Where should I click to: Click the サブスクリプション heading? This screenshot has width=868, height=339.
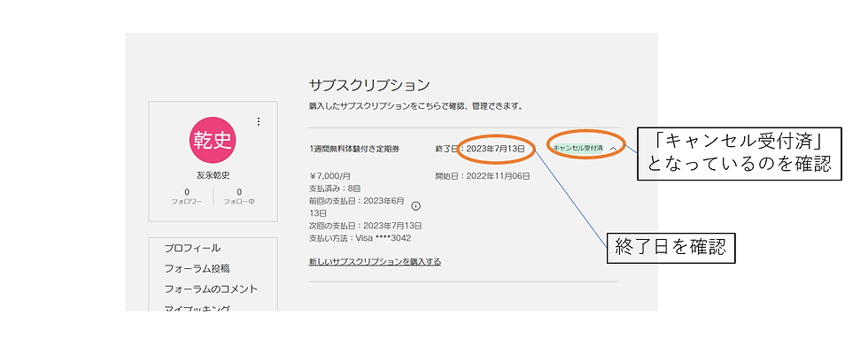pyautogui.click(x=369, y=85)
